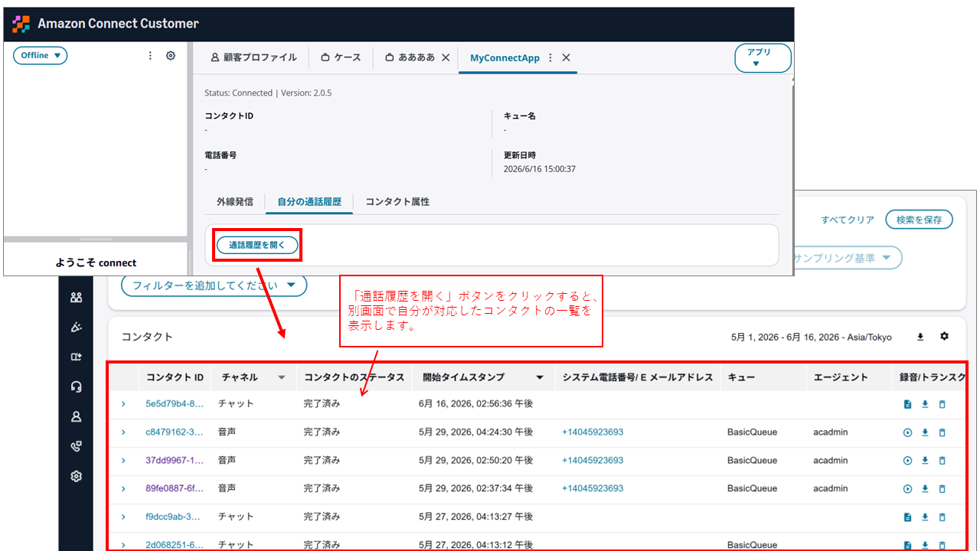Delete recording for 02:50:20 voice contact
This screenshot has height=551, width=980.
tap(942, 461)
